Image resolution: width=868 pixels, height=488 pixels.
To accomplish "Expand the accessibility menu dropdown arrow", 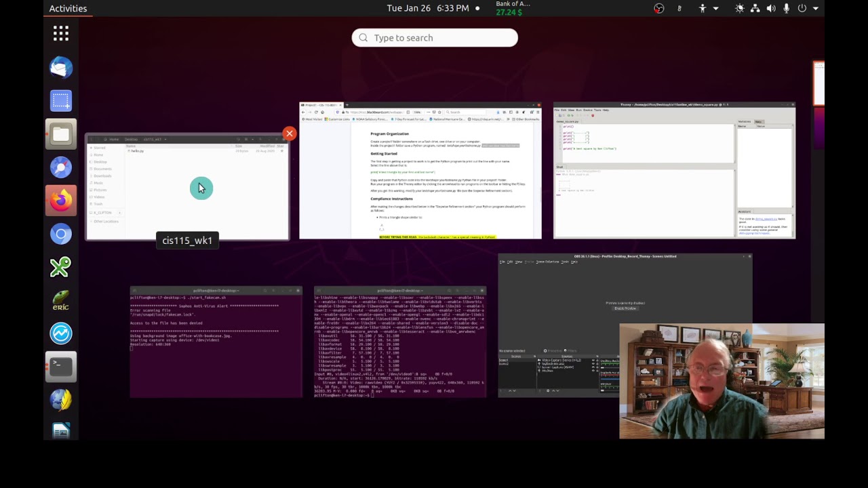I will pyautogui.click(x=715, y=8).
